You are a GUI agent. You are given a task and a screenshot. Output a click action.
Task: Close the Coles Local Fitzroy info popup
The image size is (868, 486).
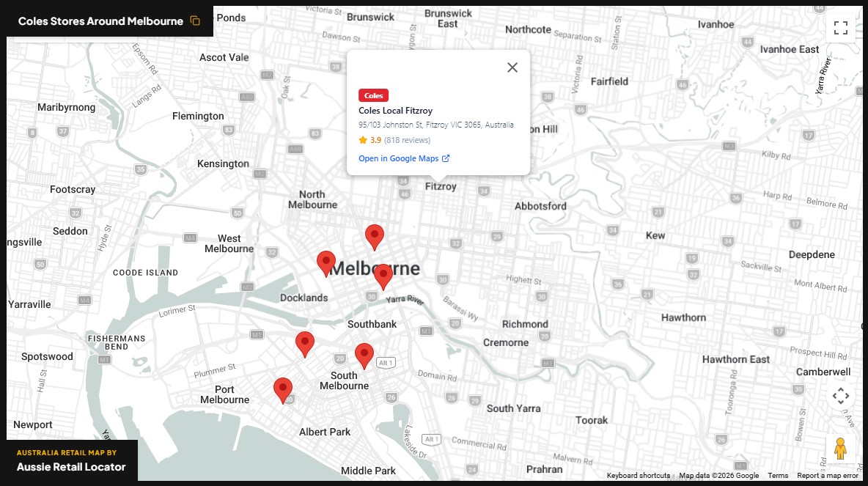coord(512,67)
